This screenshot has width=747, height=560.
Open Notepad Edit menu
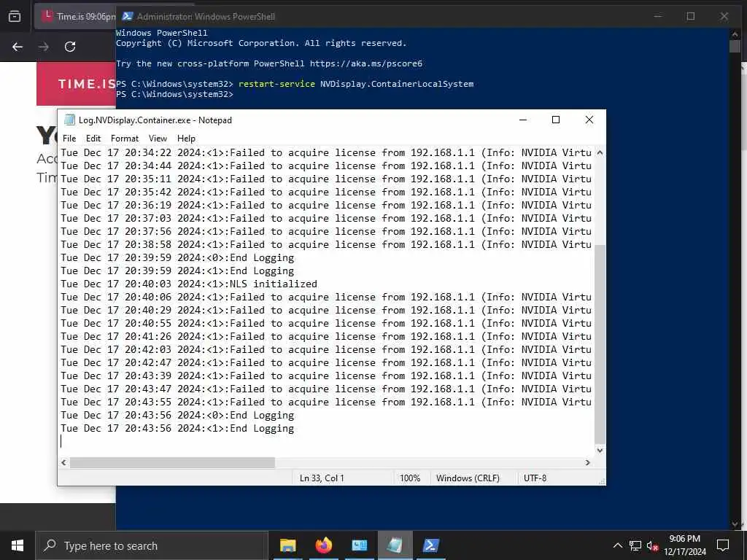pyautogui.click(x=93, y=139)
